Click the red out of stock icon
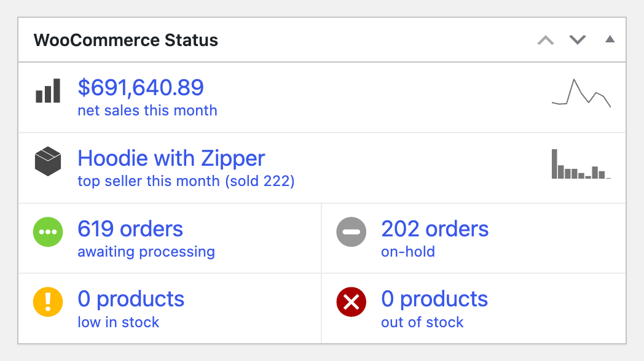The width and height of the screenshot is (644, 361). pos(351,302)
